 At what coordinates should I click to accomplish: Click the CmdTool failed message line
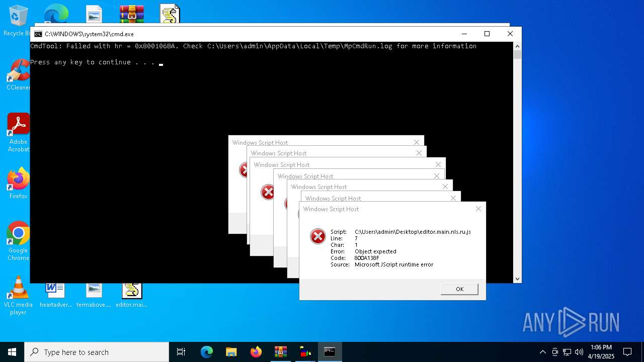253,46
